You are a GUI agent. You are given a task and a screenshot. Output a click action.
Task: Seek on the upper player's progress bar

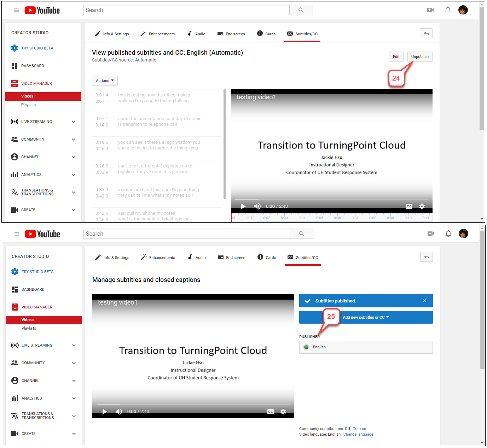(x=332, y=200)
